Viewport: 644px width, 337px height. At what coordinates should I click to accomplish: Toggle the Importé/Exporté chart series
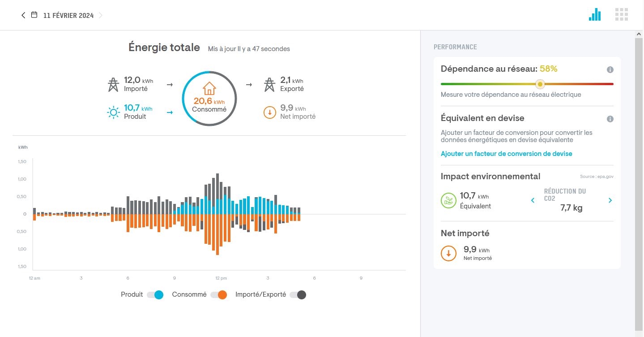tap(298, 295)
